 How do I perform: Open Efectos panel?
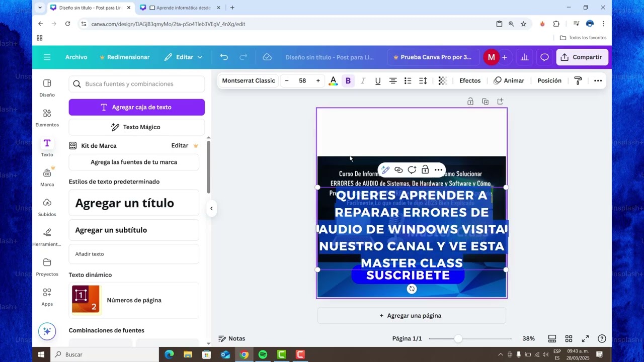coord(470,81)
